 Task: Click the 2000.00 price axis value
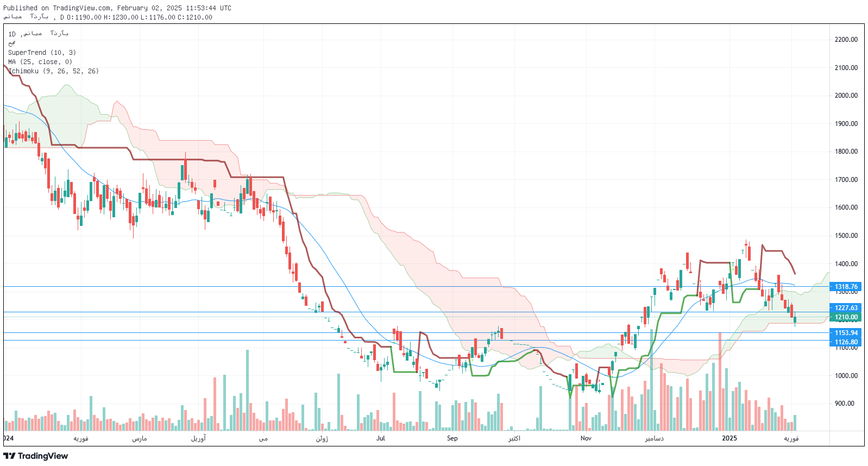[x=846, y=96]
